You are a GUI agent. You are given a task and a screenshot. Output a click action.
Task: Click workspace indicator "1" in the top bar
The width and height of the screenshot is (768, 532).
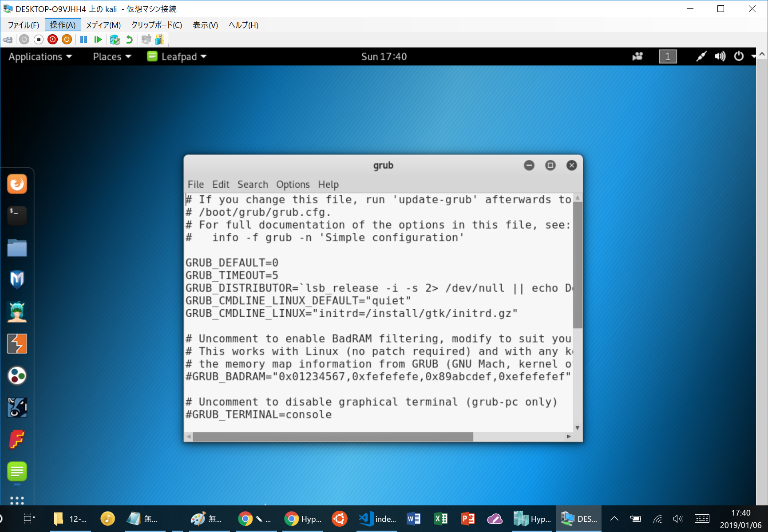click(667, 57)
